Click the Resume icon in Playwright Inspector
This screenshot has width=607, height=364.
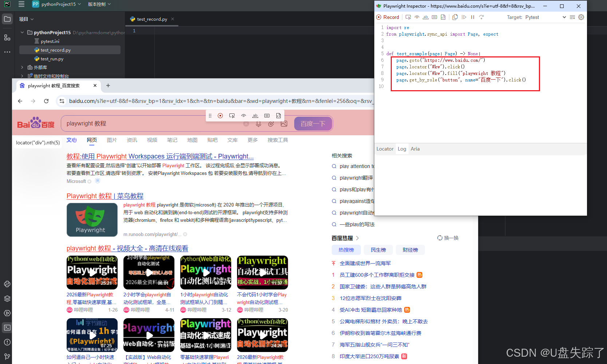click(x=464, y=17)
